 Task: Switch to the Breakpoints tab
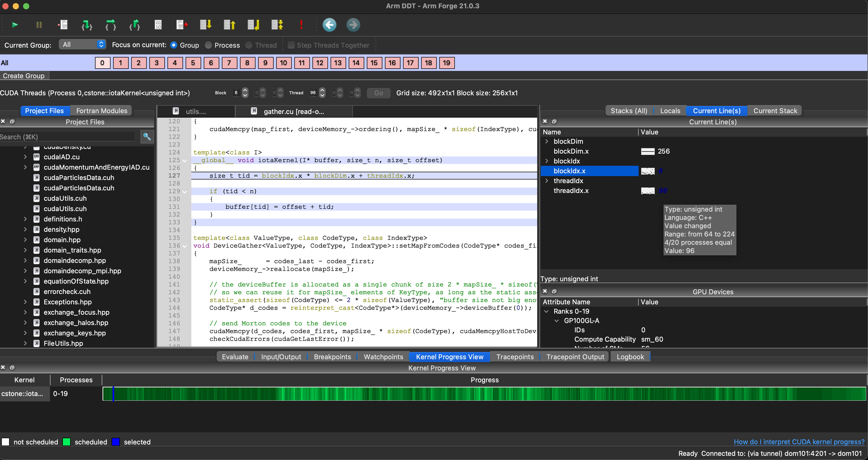click(x=332, y=356)
